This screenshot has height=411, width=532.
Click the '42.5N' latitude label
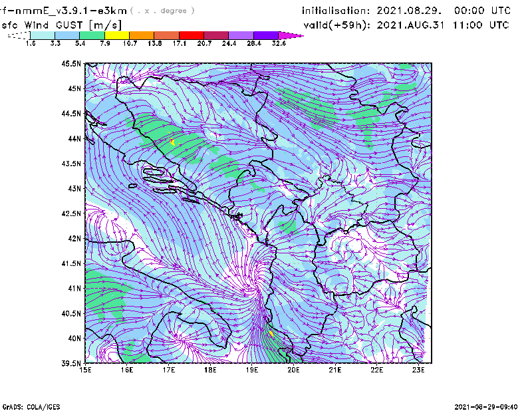71,213
